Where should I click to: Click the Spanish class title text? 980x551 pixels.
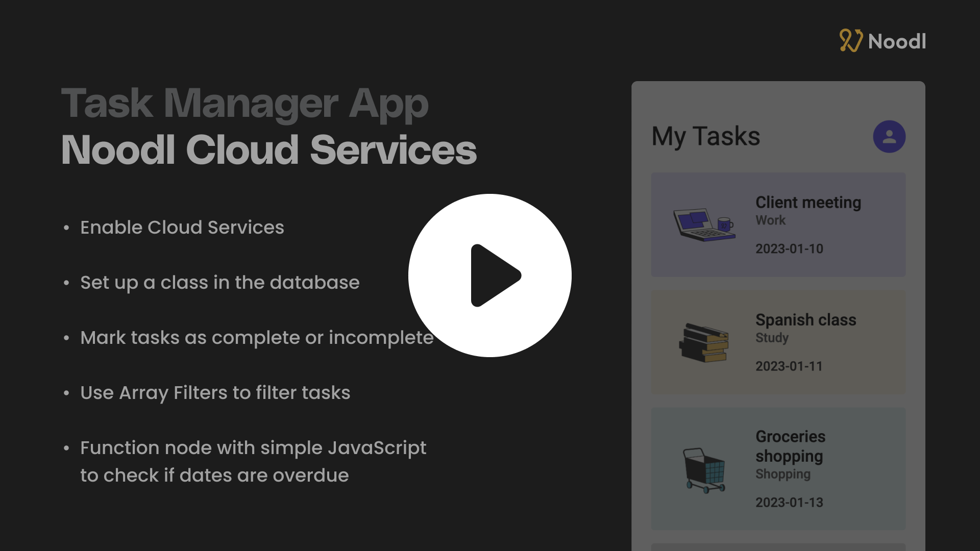pos(805,320)
